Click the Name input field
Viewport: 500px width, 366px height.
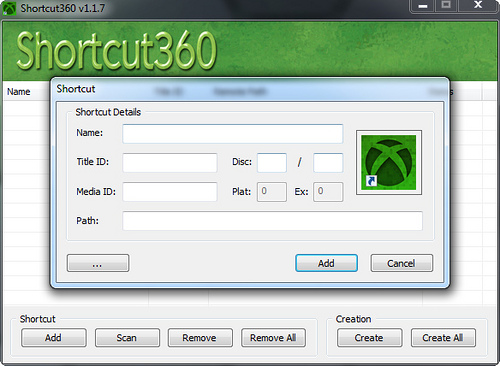tap(233, 134)
